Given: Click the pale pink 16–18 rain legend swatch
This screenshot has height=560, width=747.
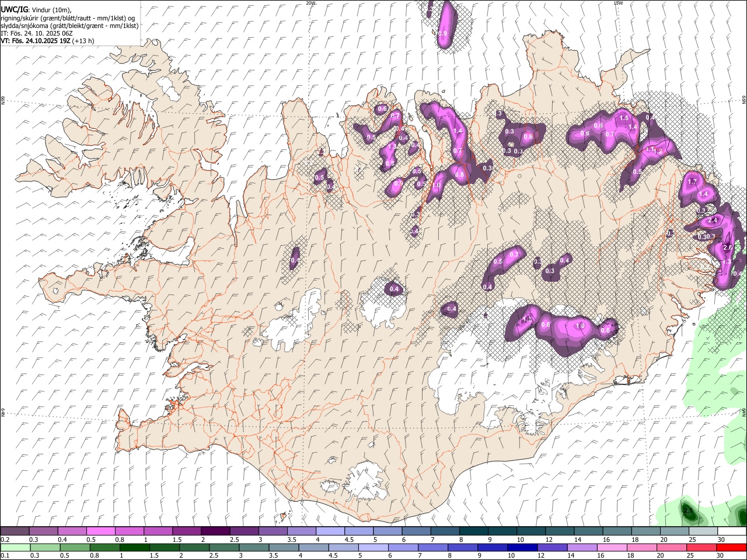Looking at the screenshot, I should pos(612,547).
